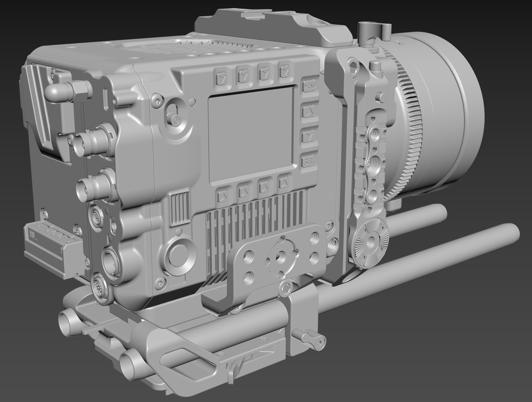532x402 pixels.
Task: Click the leftmost soft key above the screen
Action: (x=221, y=79)
